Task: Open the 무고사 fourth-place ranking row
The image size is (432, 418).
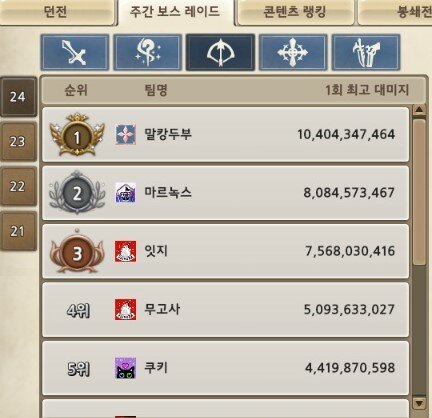Action: tap(226, 310)
